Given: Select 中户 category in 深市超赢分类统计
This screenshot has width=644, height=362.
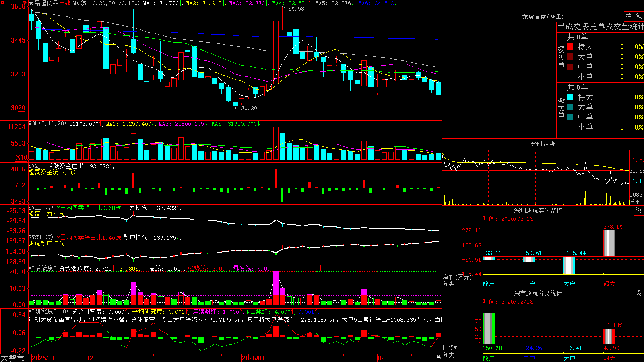Looking at the screenshot, I should point(529,358).
